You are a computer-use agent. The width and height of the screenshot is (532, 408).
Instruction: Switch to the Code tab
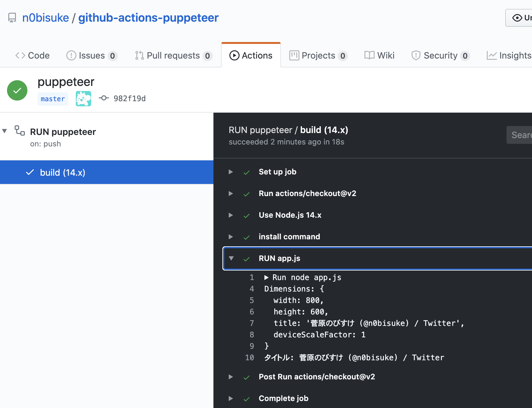33,55
